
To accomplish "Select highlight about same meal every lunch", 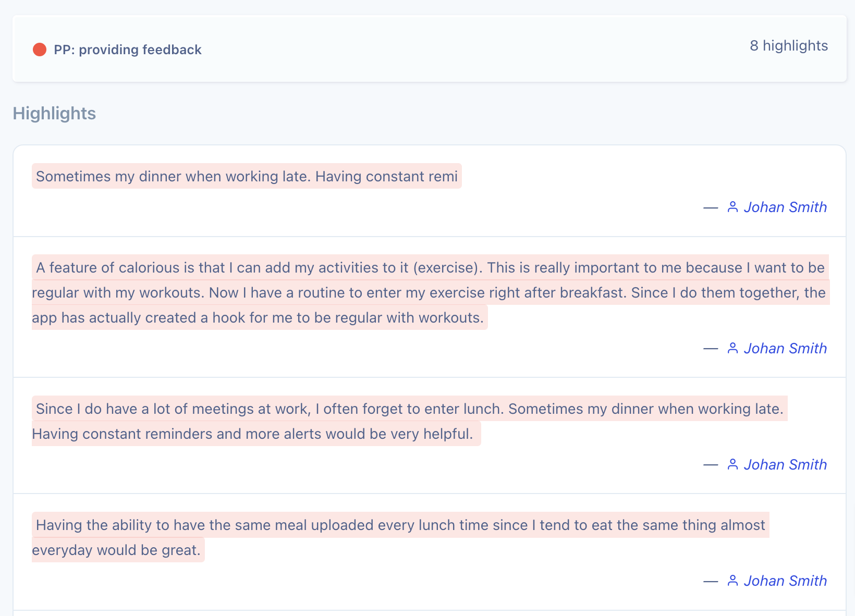I will [400, 537].
